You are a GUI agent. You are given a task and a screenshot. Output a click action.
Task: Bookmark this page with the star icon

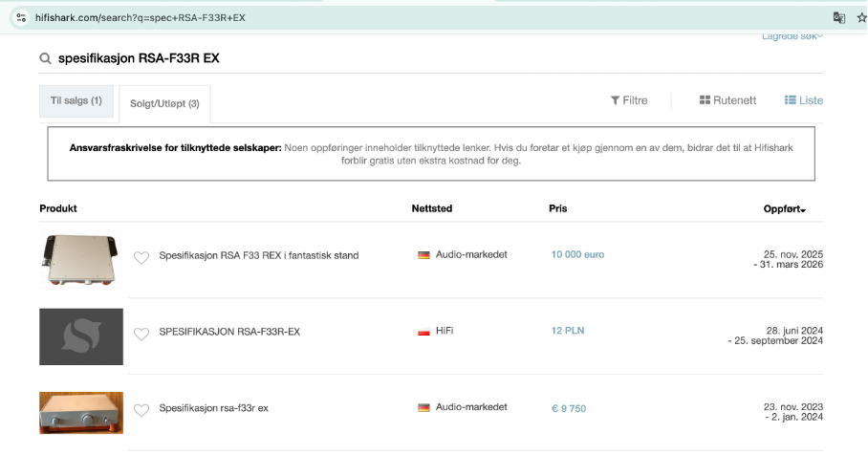(x=861, y=17)
